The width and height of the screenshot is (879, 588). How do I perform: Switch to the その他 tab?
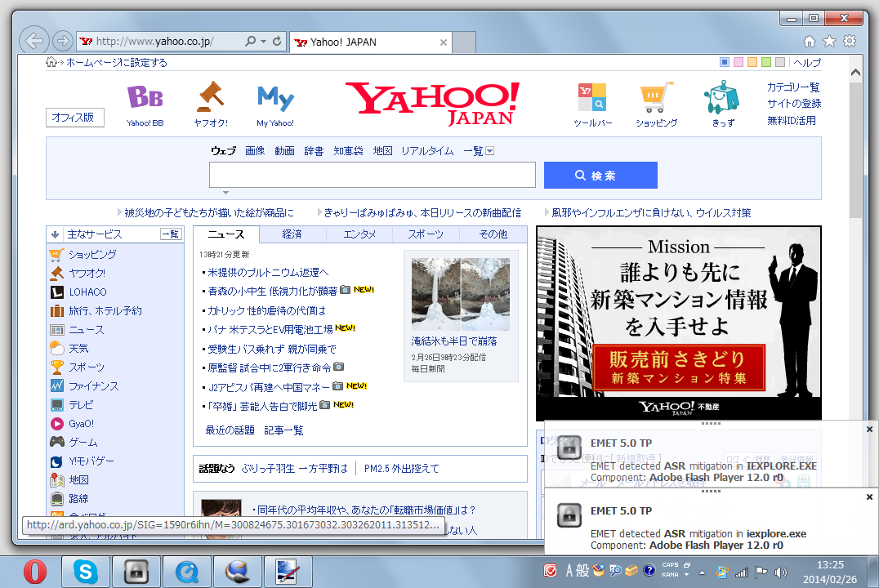pyautogui.click(x=493, y=234)
